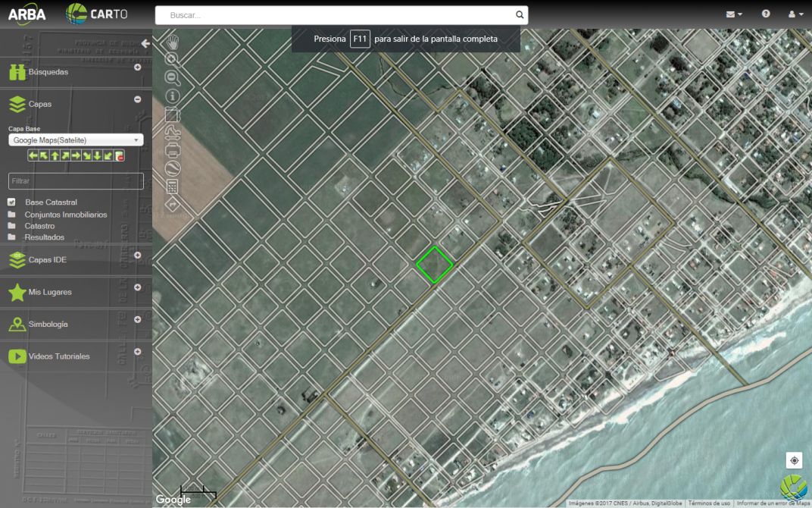Viewport: 812px width, 508px height.
Task: Collapse the Capas panel
Action: click(x=137, y=99)
